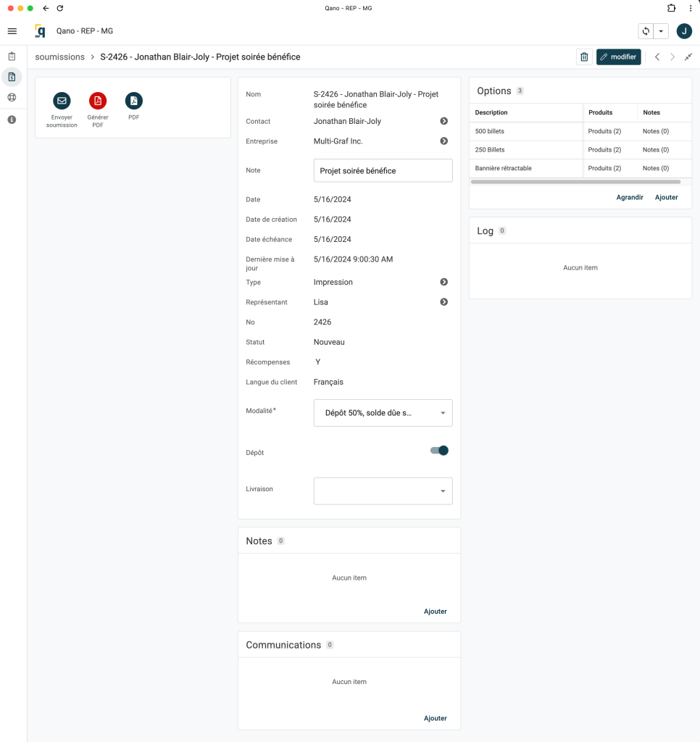
Task: Open dropdown arrow next to sync button
Action: point(661,31)
